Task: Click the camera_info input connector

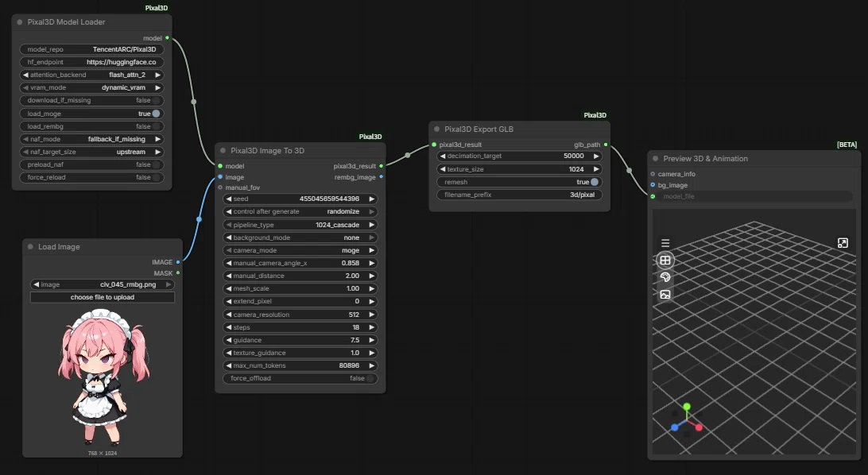Action: coord(653,174)
